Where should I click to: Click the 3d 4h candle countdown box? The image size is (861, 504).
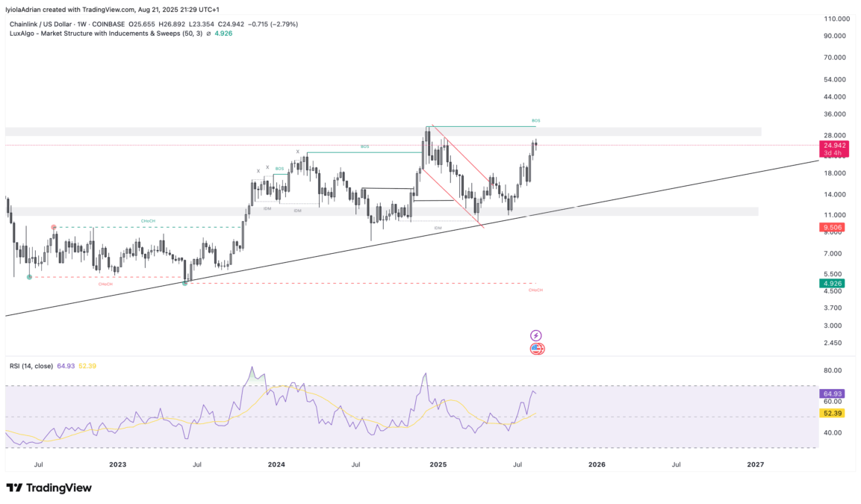coord(832,152)
